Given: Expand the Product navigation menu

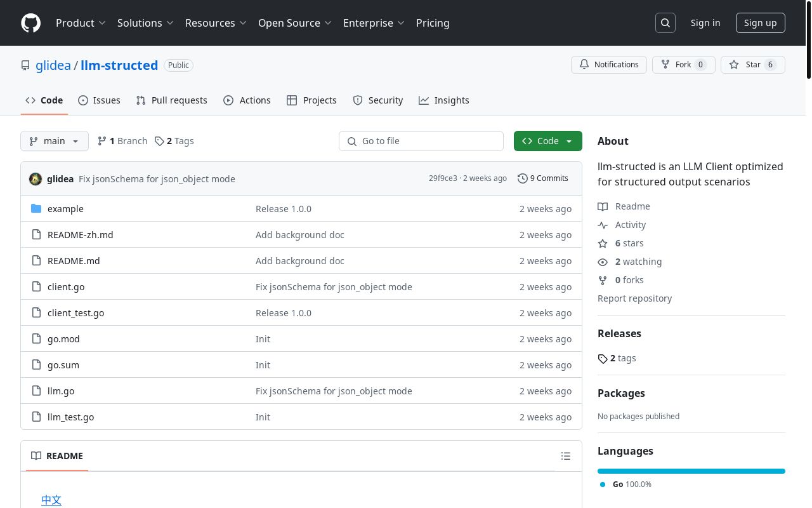Looking at the screenshot, I should 81,23.
